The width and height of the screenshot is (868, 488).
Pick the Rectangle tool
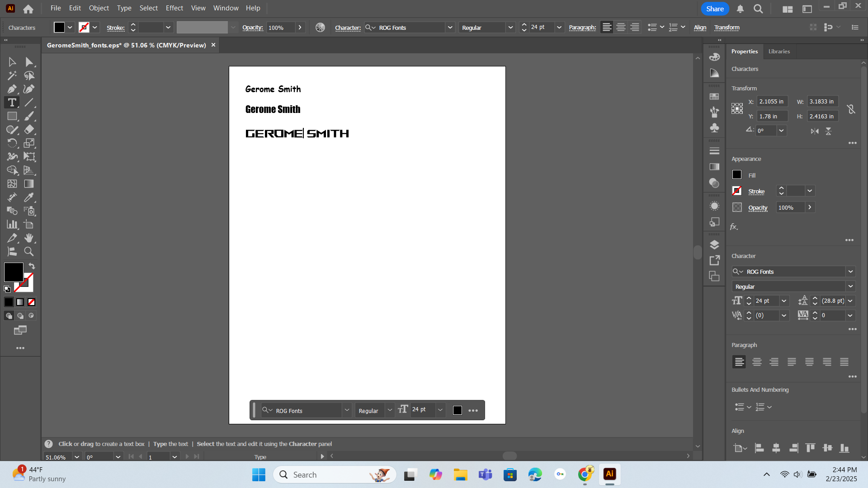pos(12,116)
